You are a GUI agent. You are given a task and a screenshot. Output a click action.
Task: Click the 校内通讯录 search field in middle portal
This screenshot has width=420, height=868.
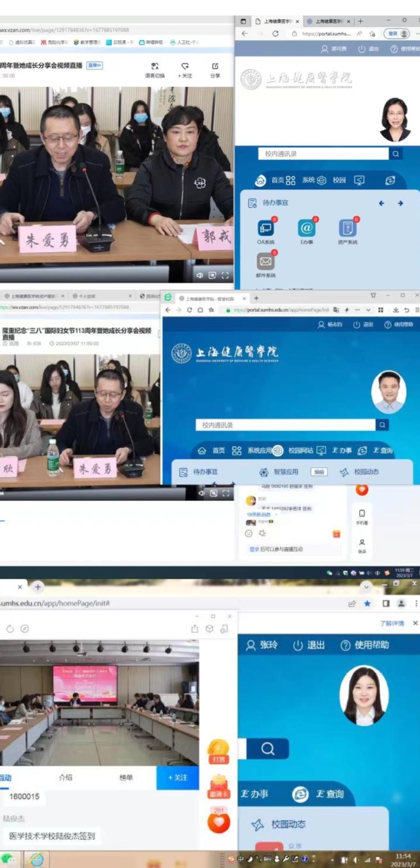(x=285, y=425)
